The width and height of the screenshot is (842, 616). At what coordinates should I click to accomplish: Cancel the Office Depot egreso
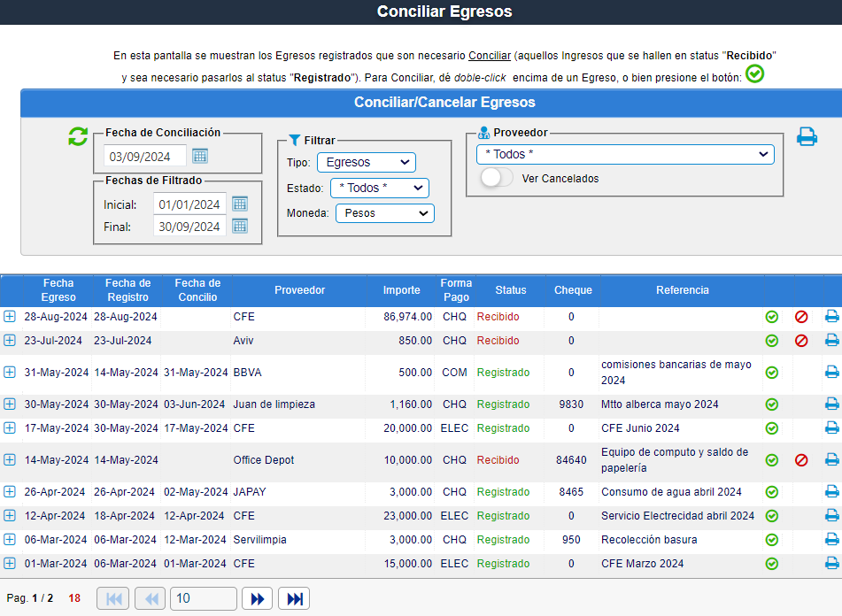point(801,460)
